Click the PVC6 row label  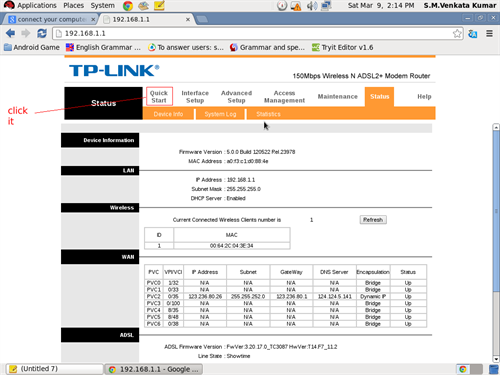[153, 324]
